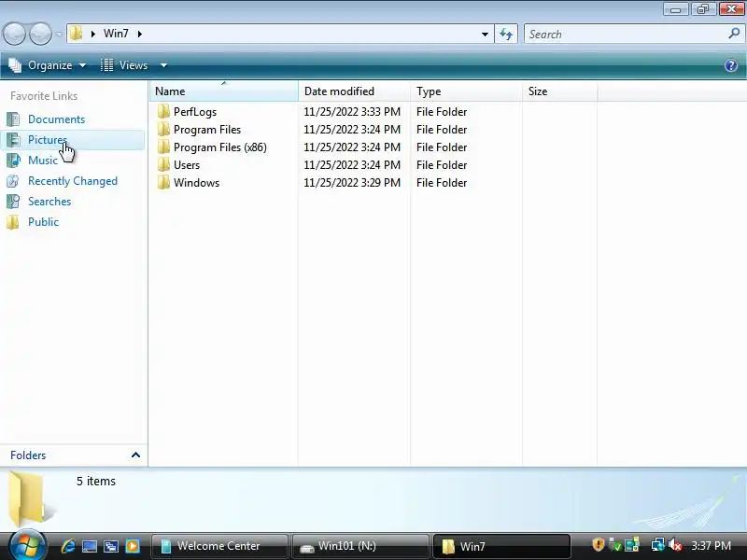
Task: Open the Organize menu
Action: [x=48, y=65]
